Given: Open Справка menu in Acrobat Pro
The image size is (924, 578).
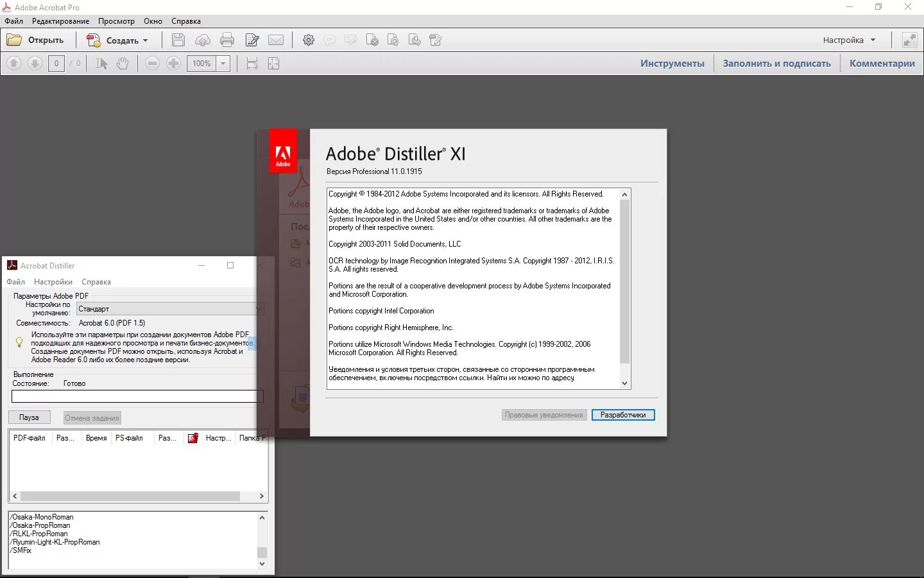Looking at the screenshot, I should click(186, 21).
